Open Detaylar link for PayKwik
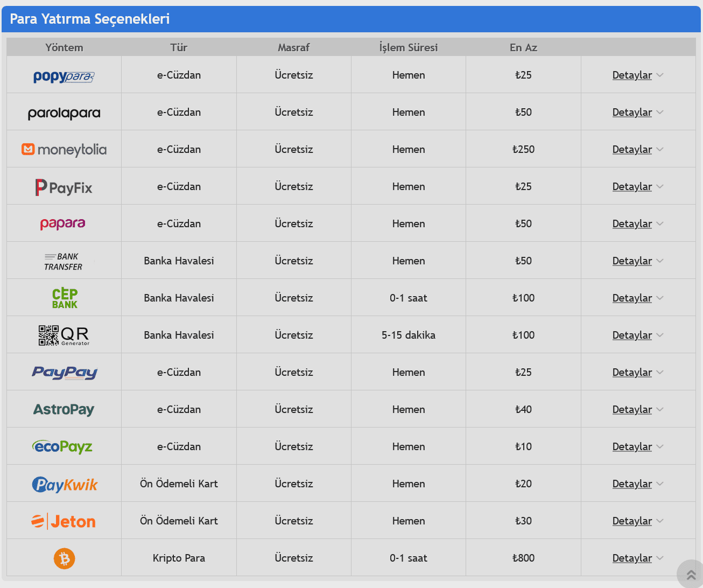The height and width of the screenshot is (588, 703). (632, 484)
